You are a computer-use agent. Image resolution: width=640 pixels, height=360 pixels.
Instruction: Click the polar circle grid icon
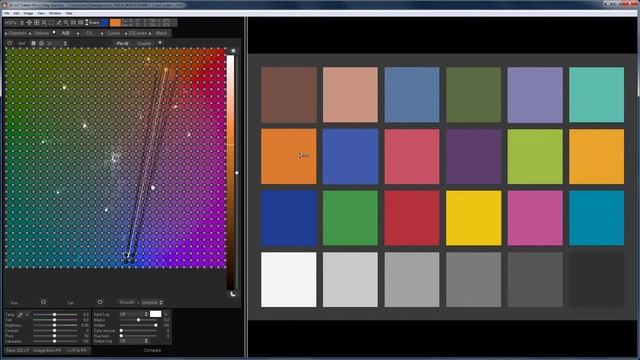click(41, 43)
